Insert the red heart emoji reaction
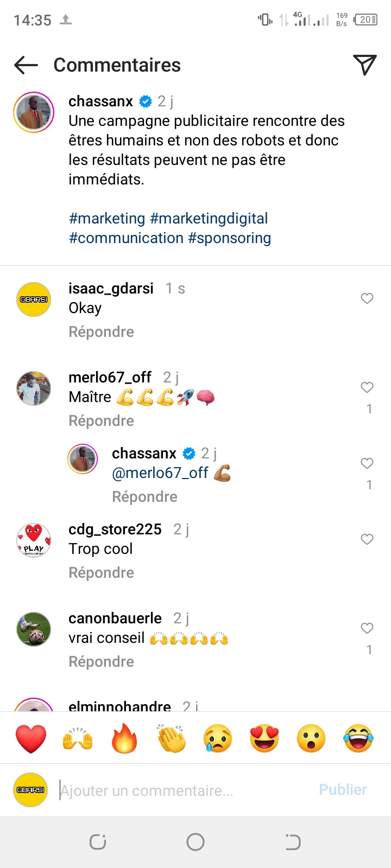 [x=31, y=738]
